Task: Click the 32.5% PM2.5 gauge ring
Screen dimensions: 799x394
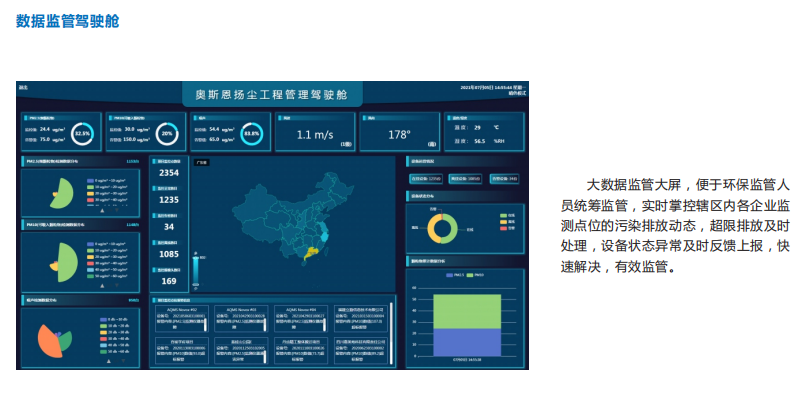Action: pos(82,134)
